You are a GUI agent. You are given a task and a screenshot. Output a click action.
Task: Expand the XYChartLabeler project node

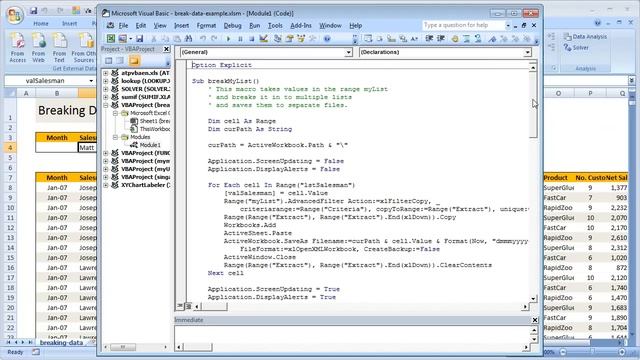[x=106, y=185]
